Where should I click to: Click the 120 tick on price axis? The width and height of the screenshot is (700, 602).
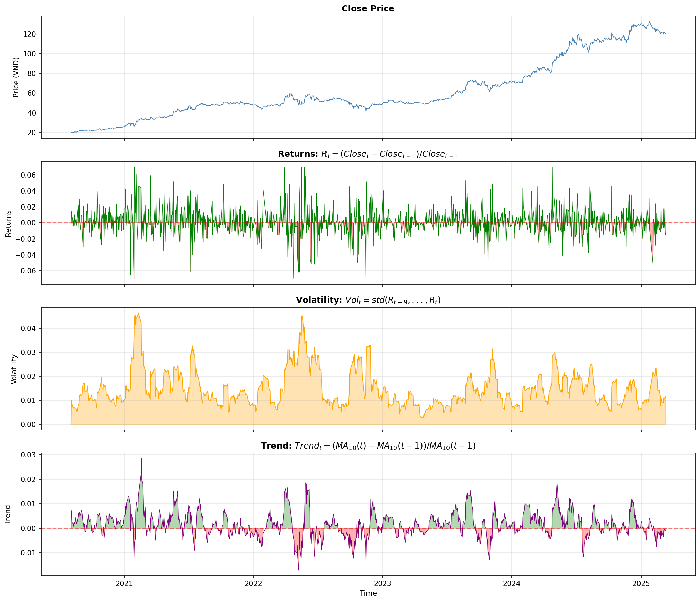click(x=29, y=34)
